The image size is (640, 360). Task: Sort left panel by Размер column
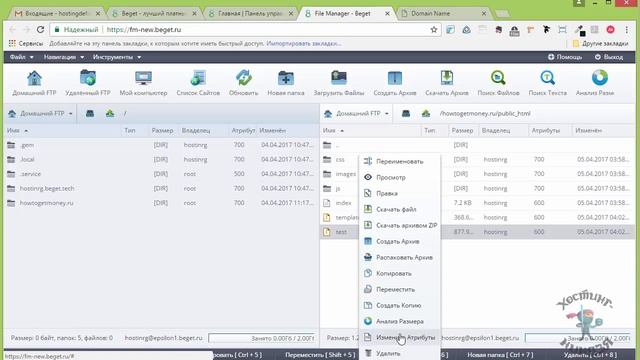[162, 131]
